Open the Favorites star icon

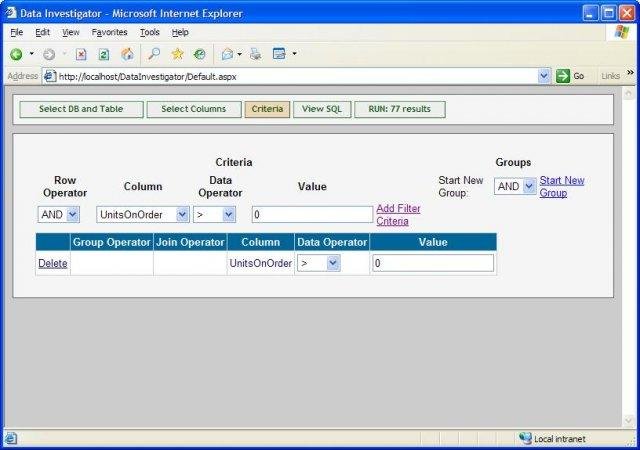[177, 54]
